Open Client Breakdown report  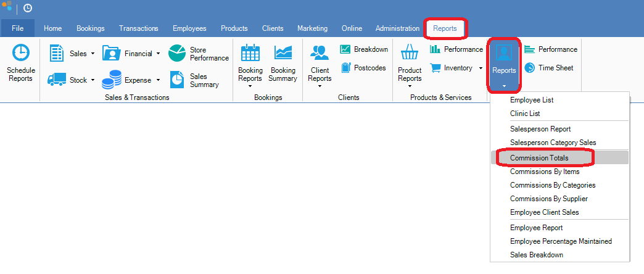click(345, 49)
